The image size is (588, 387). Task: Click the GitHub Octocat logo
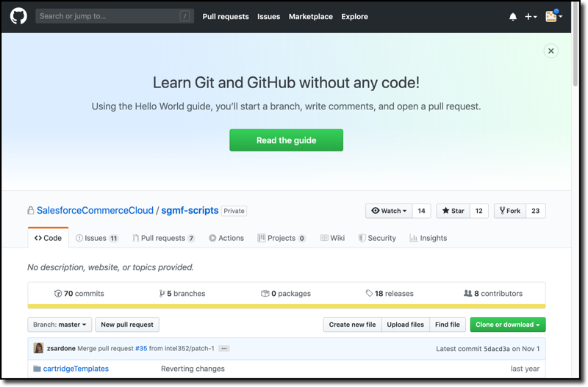(18, 16)
